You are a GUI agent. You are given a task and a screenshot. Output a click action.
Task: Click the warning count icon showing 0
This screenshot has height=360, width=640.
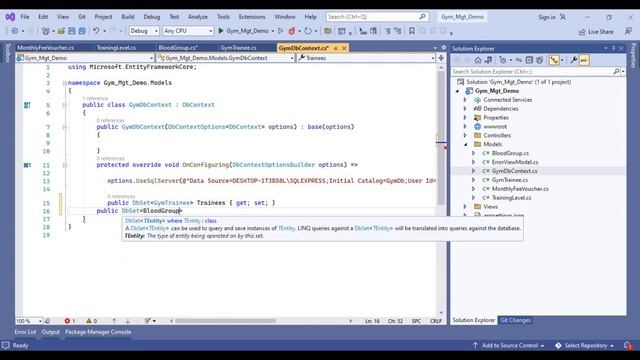pos(89,321)
